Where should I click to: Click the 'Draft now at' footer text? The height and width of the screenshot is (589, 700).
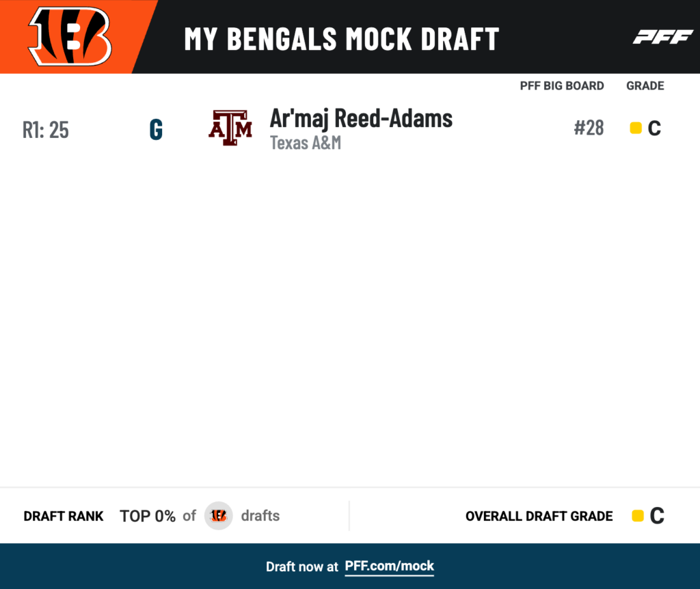pyautogui.click(x=301, y=566)
